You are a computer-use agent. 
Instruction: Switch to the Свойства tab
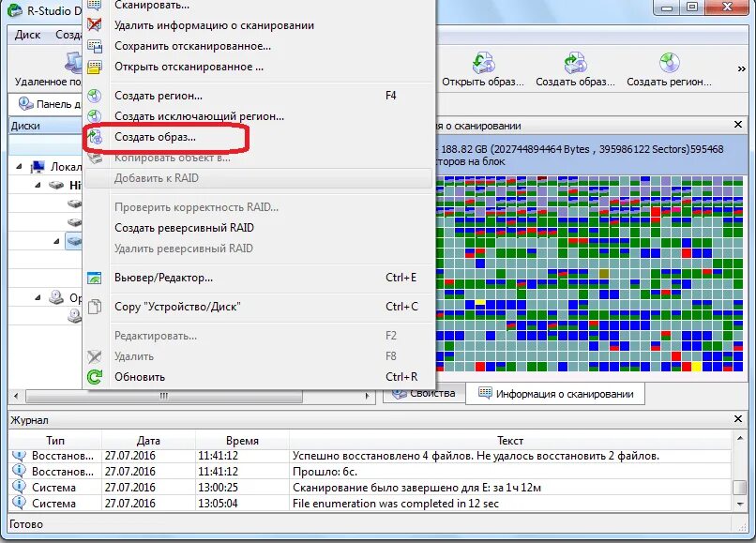point(424,394)
